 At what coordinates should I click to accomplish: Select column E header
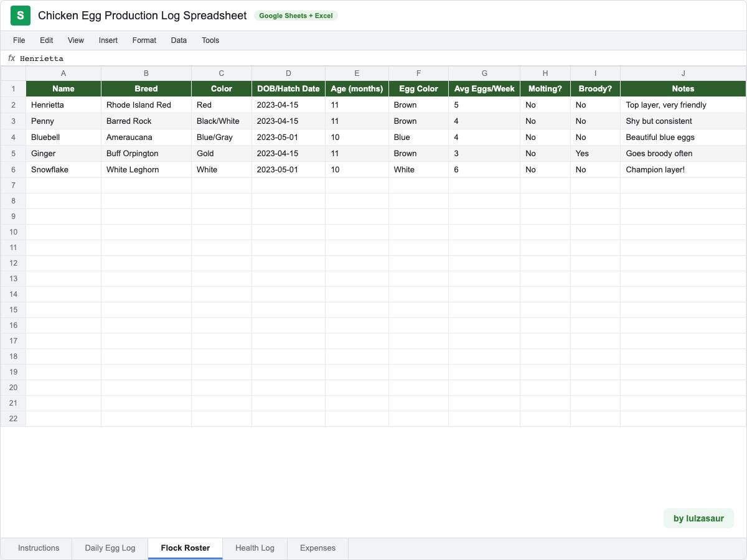(x=357, y=73)
